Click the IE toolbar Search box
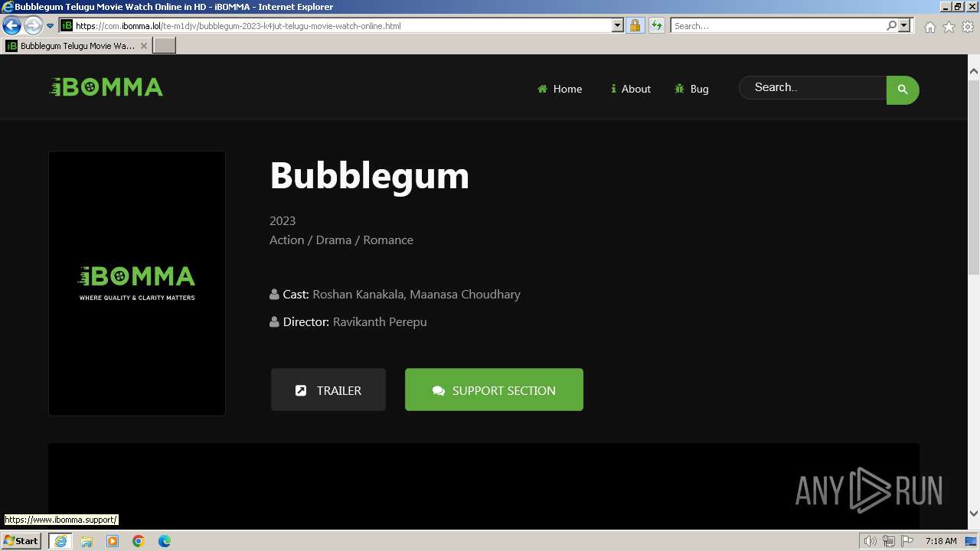This screenshot has height=551, width=980. point(778,26)
